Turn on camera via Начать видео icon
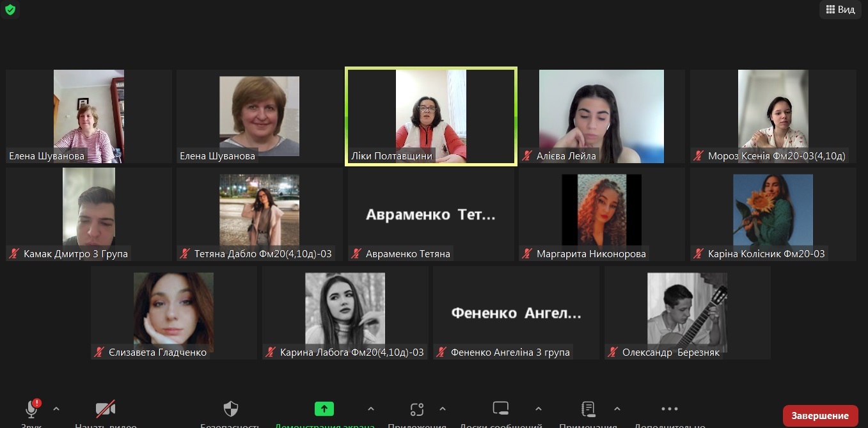This screenshot has width=868, height=428. tap(106, 409)
